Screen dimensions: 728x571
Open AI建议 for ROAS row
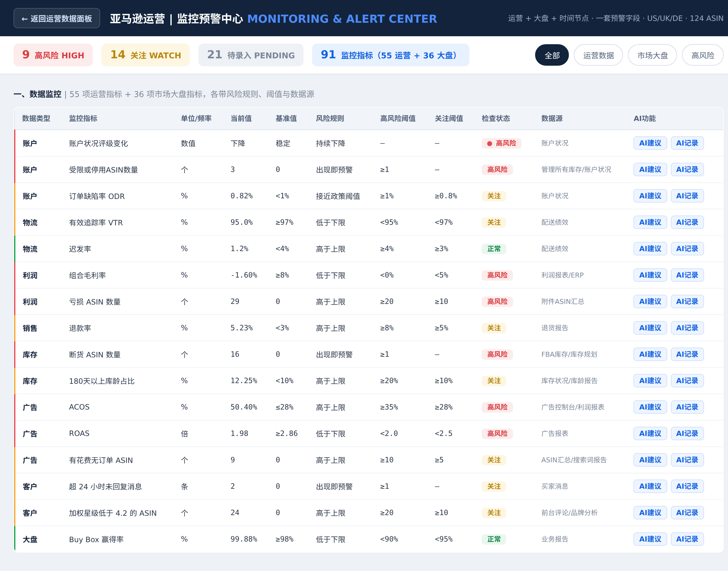[x=650, y=433]
